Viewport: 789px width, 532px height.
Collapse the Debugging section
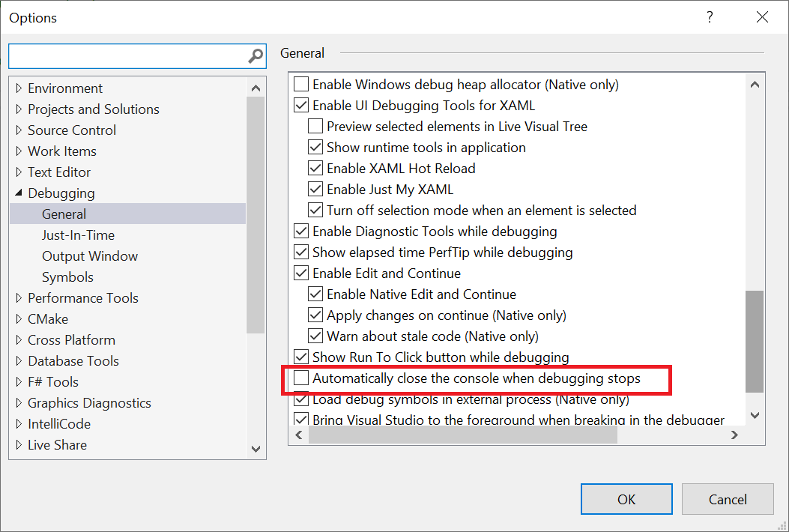(x=19, y=193)
